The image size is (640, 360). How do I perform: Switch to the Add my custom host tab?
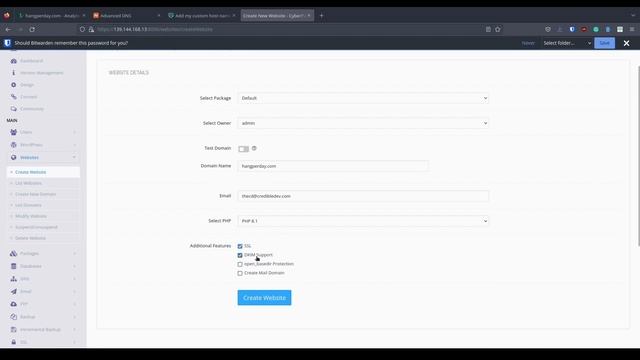pyautogui.click(x=201, y=16)
